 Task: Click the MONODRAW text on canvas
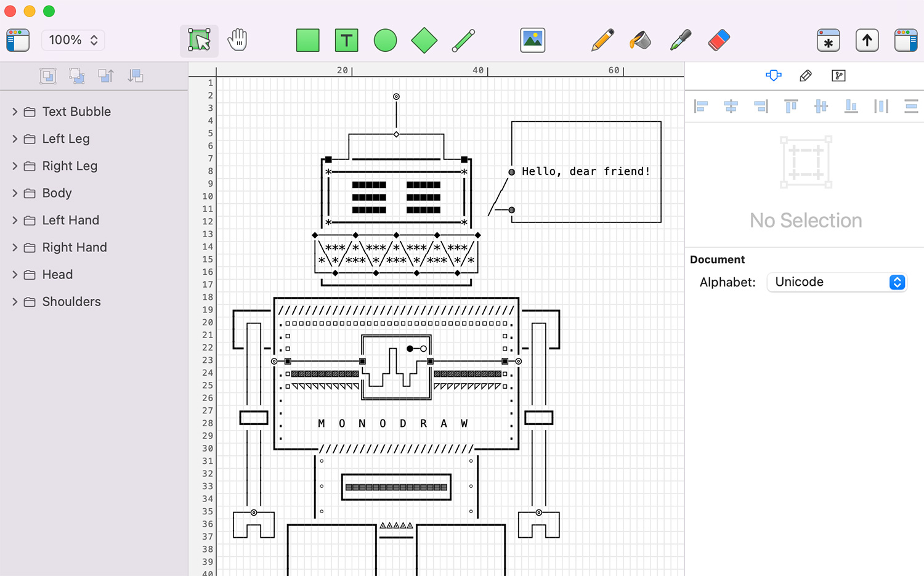393,423
